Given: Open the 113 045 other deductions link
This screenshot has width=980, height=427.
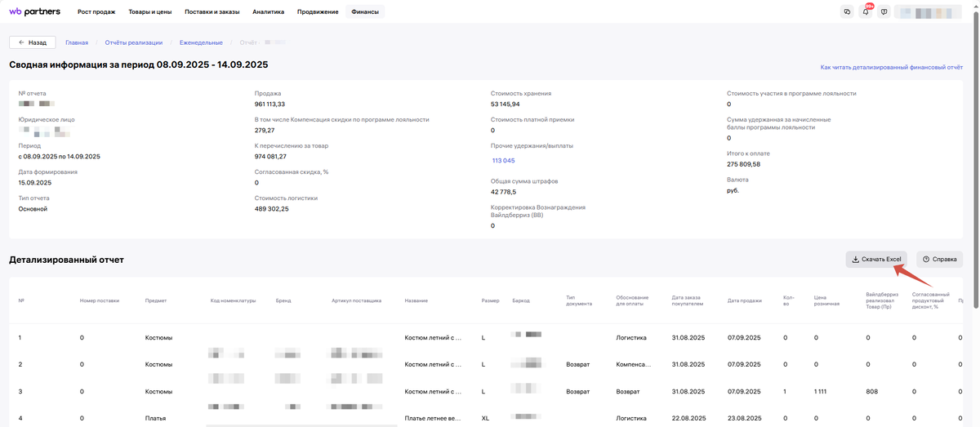Looking at the screenshot, I should pyautogui.click(x=503, y=161).
